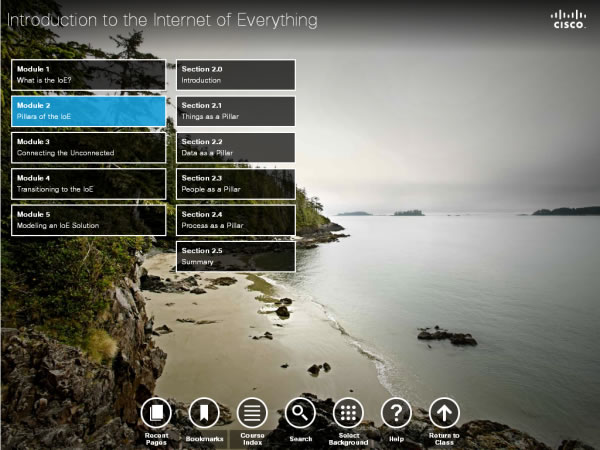Open Module 4 Transitioning to the IoE
This screenshot has height=450, width=600.
click(89, 184)
